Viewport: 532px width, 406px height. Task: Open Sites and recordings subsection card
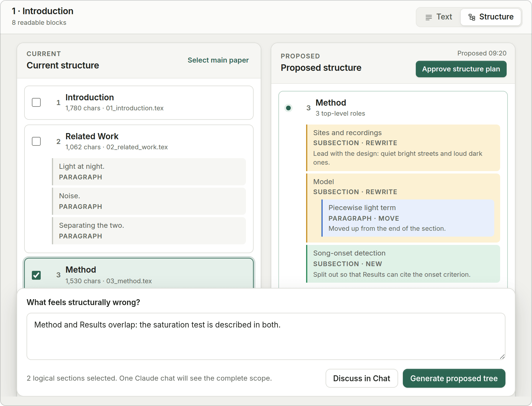[x=403, y=148]
